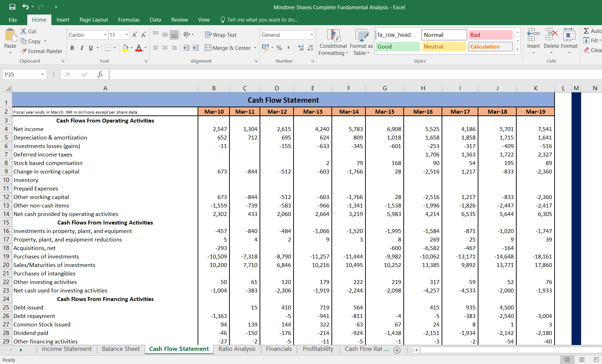Click the Cut scissors icon
The height and width of the screenshot is (364, 602).
(x=24, y=31)
